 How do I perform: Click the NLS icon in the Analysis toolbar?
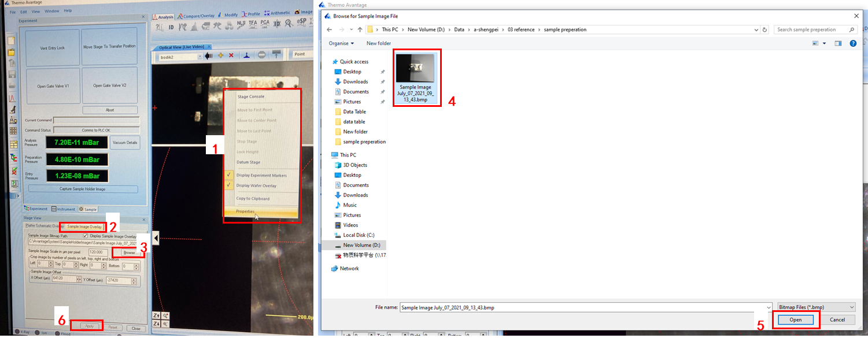coord(241,24)
